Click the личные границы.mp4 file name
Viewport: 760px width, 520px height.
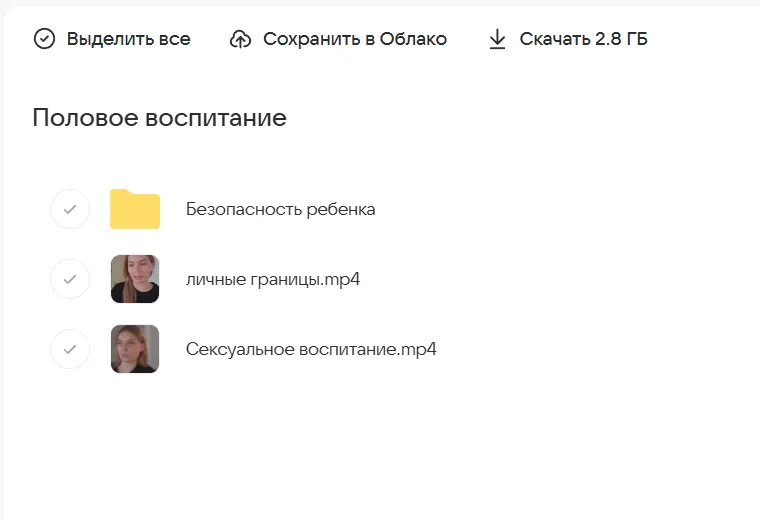click(x=272, y=279)
